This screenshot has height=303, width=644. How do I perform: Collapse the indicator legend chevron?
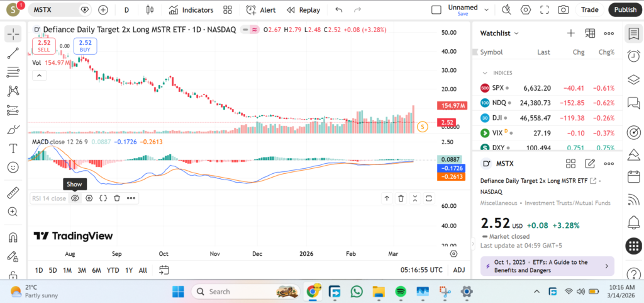tap(39, 76)
